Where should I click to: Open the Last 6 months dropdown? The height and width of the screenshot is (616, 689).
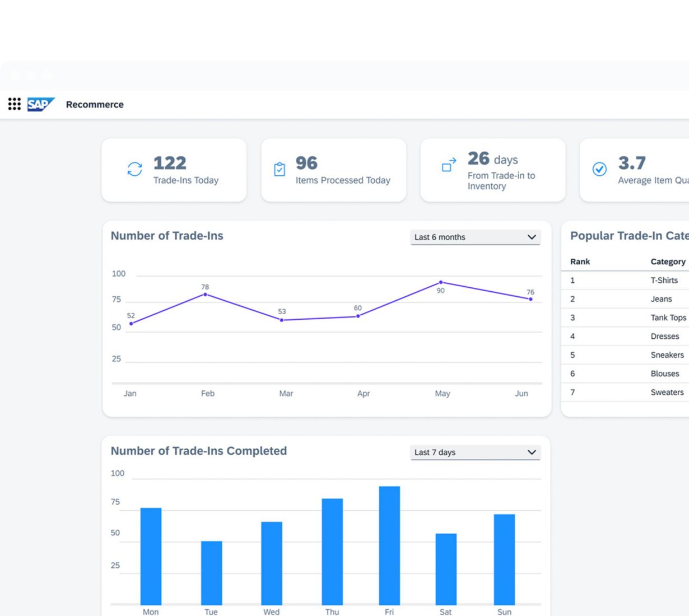(475, 237)
